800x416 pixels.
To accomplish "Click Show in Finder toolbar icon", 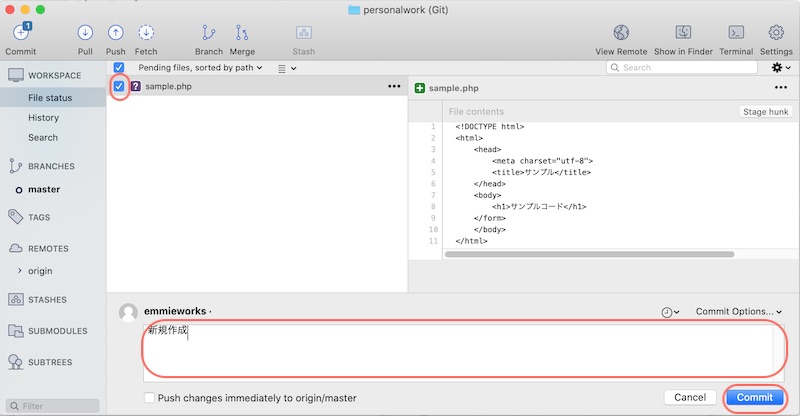I will [683, 33].
